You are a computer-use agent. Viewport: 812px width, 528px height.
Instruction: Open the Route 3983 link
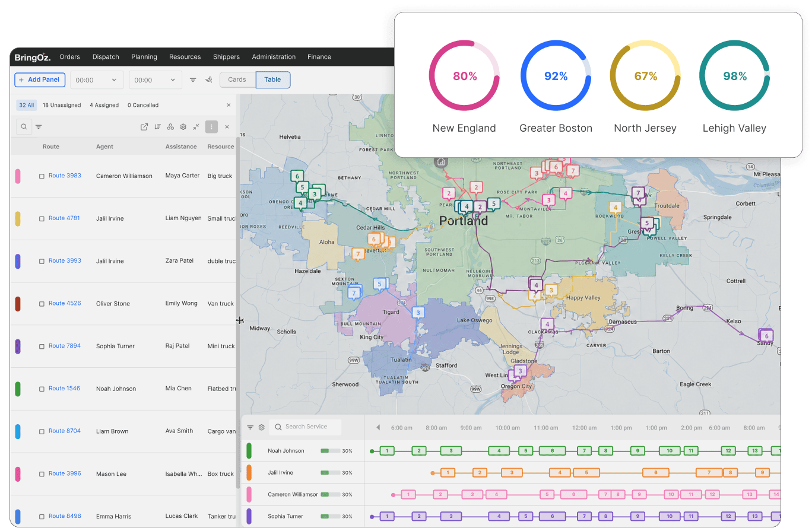(65, 176)
